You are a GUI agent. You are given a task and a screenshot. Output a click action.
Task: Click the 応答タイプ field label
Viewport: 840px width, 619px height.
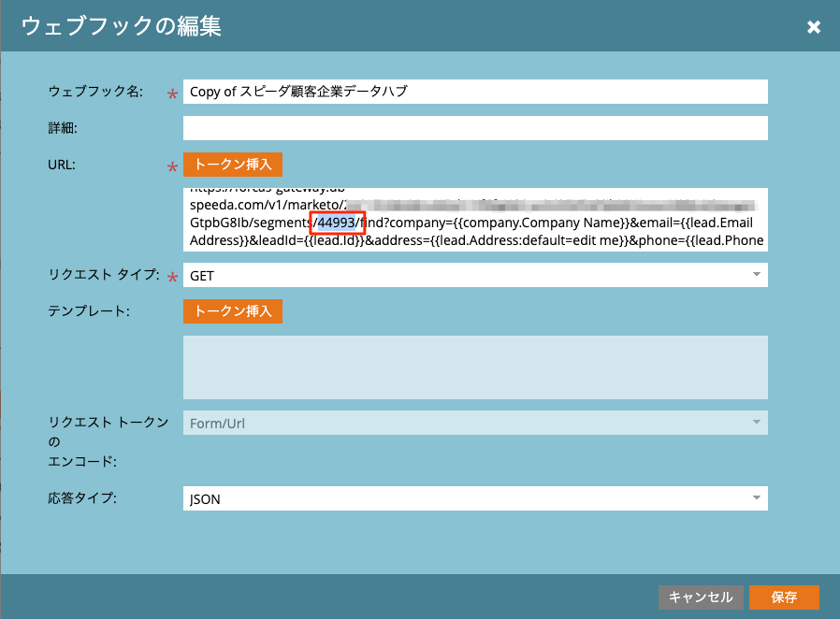click(x=82, y=498)
